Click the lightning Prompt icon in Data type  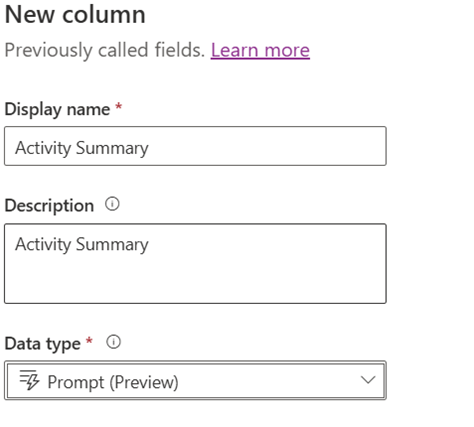[x=29, y=380]
